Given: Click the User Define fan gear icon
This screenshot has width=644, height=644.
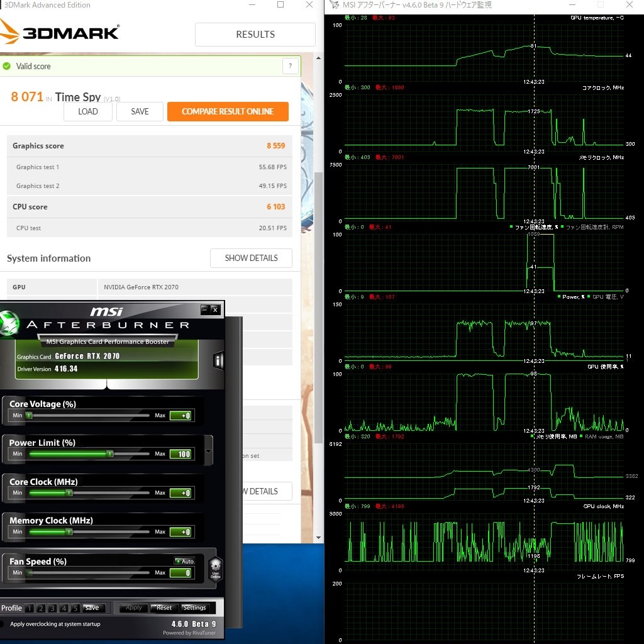Looking at the screenshot, I should [215, 568].
